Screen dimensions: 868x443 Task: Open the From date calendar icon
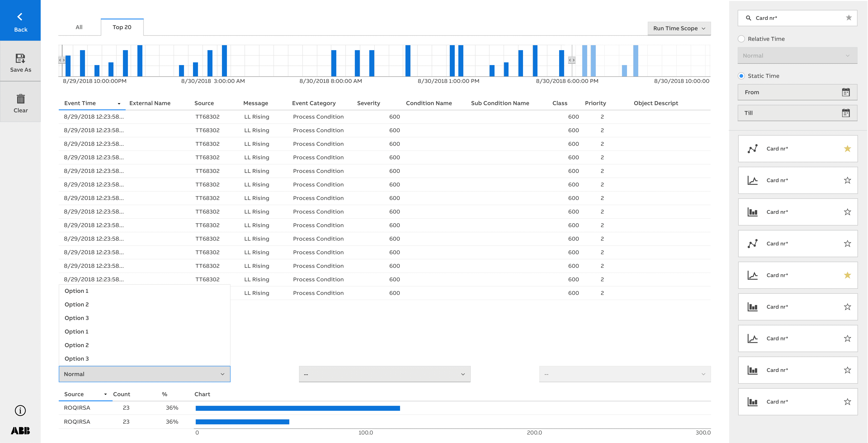click(845, 92)
